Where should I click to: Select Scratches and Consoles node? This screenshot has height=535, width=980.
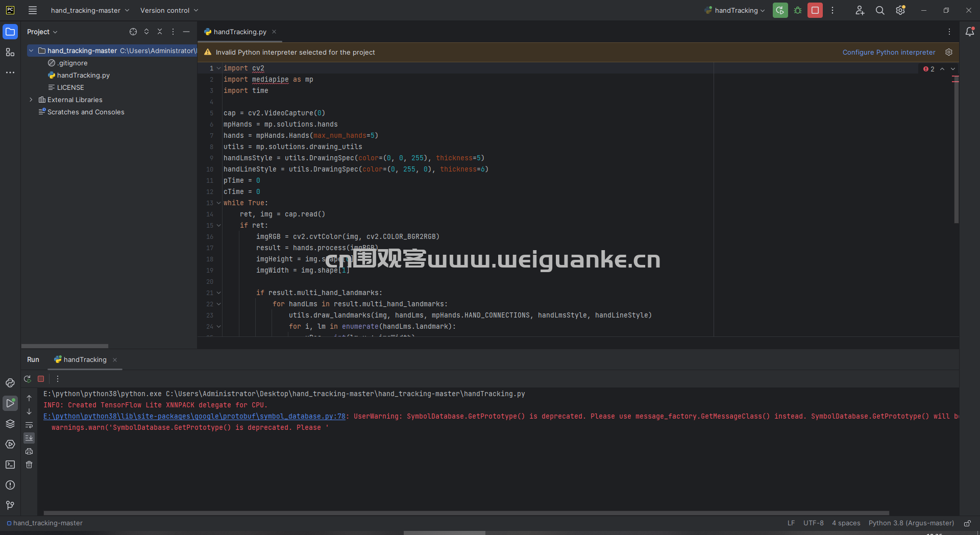[86, 112]
